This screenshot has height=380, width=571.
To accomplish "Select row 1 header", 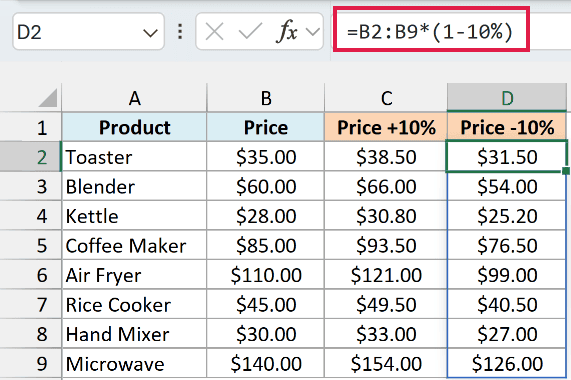I will pos(31,127).
